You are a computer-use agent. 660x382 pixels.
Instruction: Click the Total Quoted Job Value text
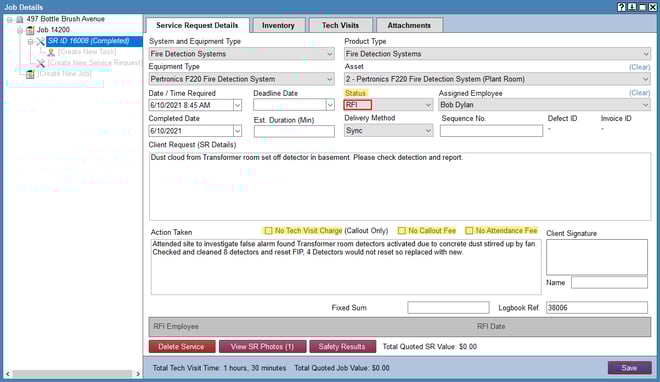click(342, 368)
